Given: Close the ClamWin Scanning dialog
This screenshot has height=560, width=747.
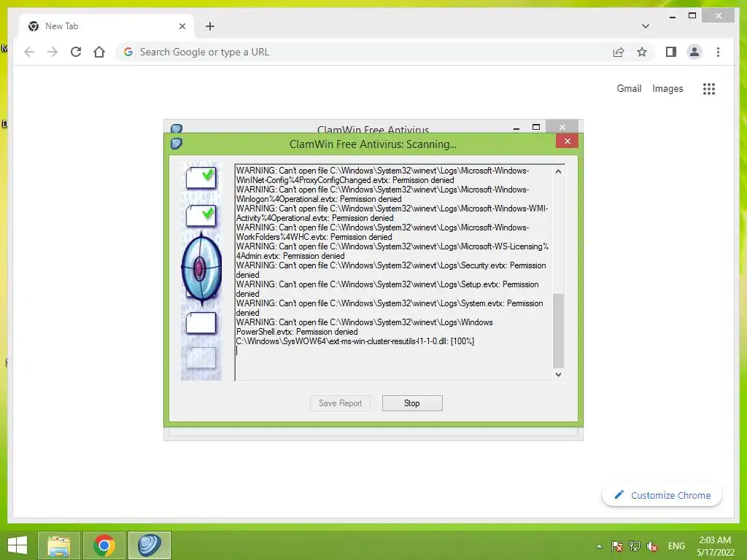Looking at the screenshot, I should tap(567, 141).
